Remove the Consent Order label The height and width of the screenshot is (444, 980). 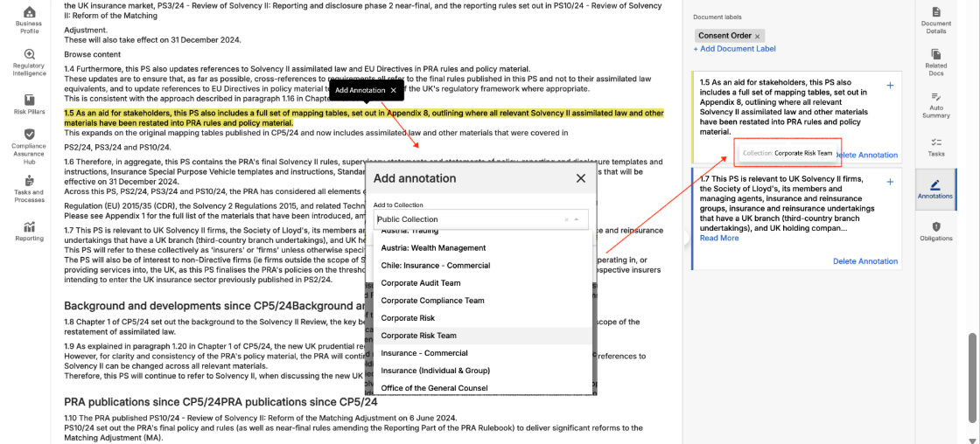click(758, 36)
